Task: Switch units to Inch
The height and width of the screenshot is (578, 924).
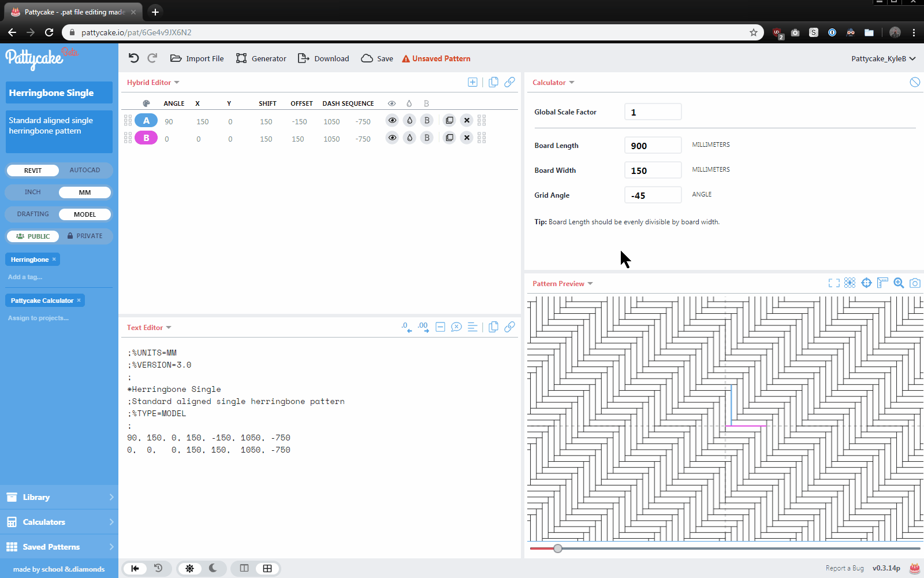Action: coord(33,192)
